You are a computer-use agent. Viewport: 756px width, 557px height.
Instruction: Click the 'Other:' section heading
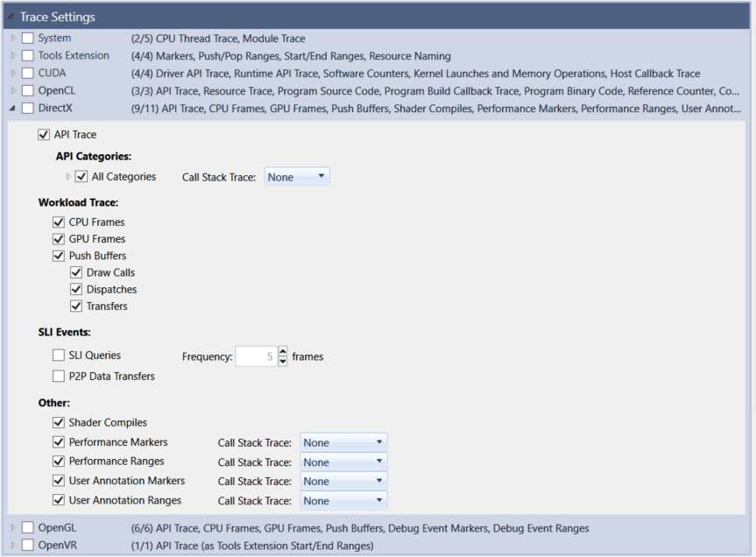coord(54,403)
